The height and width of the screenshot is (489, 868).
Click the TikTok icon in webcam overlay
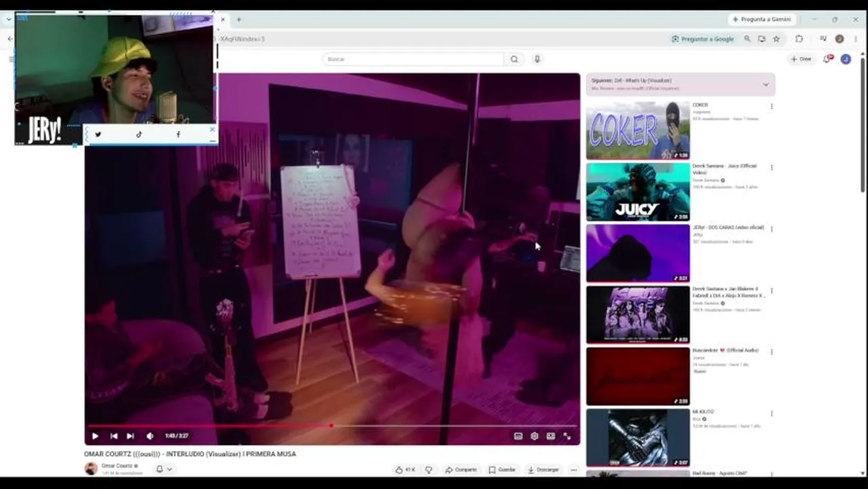coord(139,134)
